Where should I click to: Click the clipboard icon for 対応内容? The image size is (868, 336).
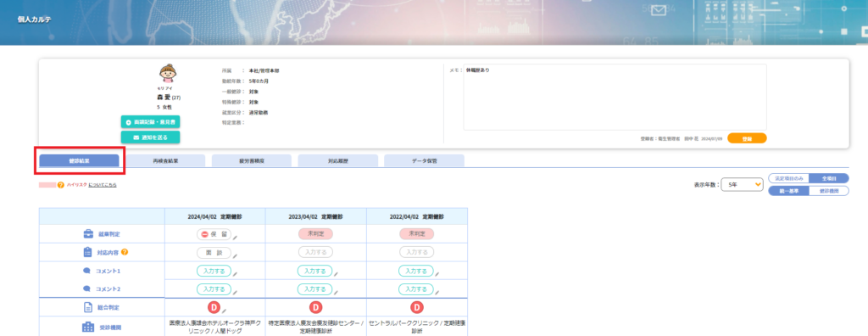click(x=87, y=252)
